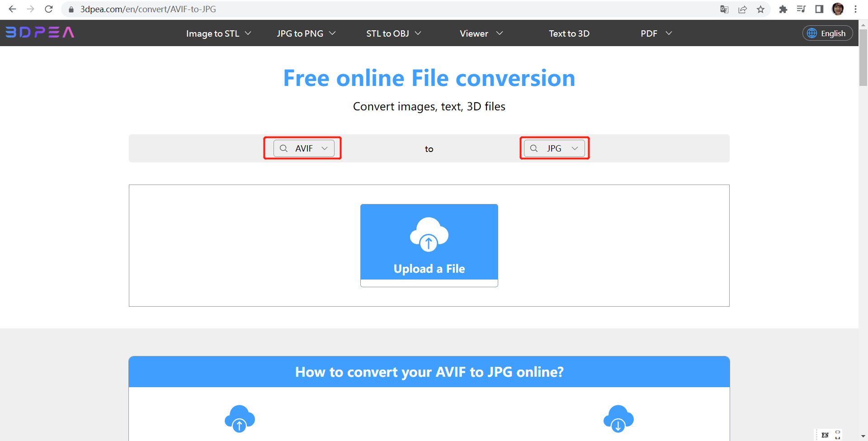Open the browser side panel
Viewport: 868px width, 441px height.
pos(819,9)
